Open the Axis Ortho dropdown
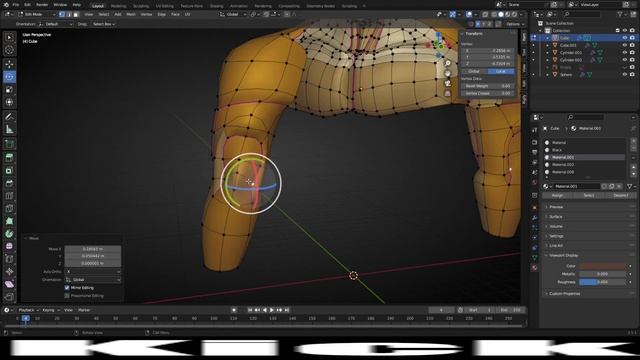 [93, 271]
